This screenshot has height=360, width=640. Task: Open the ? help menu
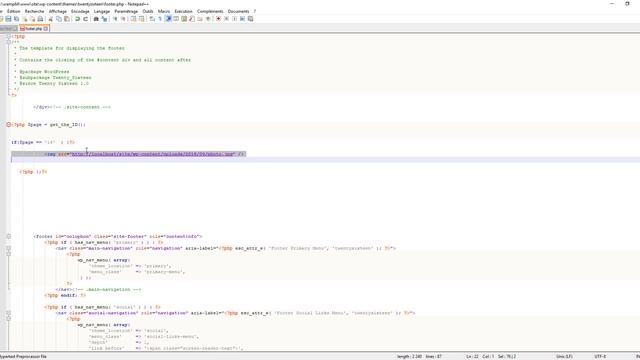(x=255, y=11)
